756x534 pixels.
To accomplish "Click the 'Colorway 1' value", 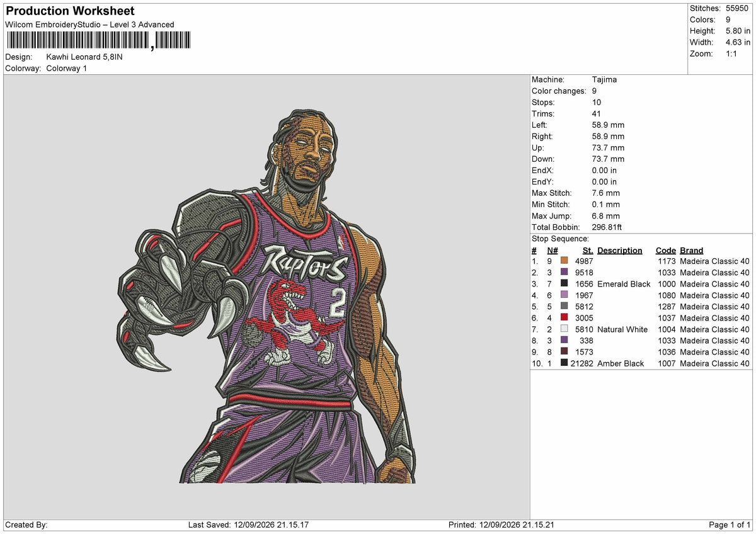I will coord(67,68).
